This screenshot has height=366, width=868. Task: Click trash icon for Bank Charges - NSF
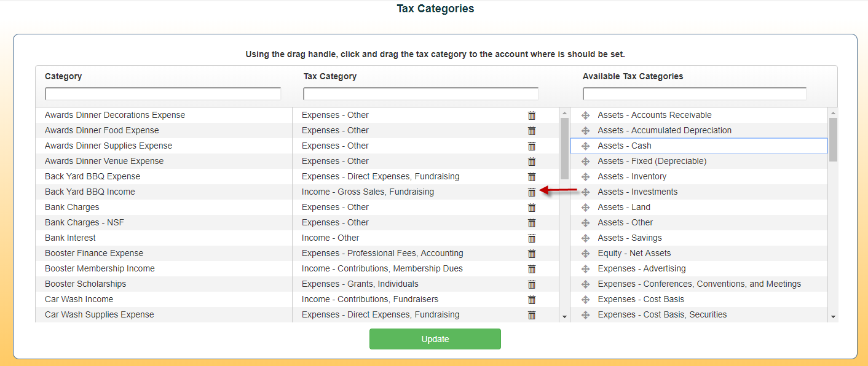pyautogui.click(x=532, y=223)
